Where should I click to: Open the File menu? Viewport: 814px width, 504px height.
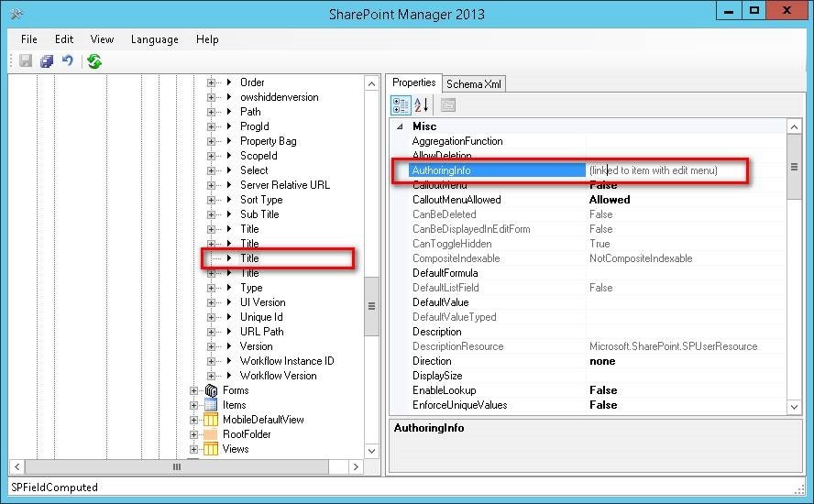pyautogui.click(x=29, y=39)
